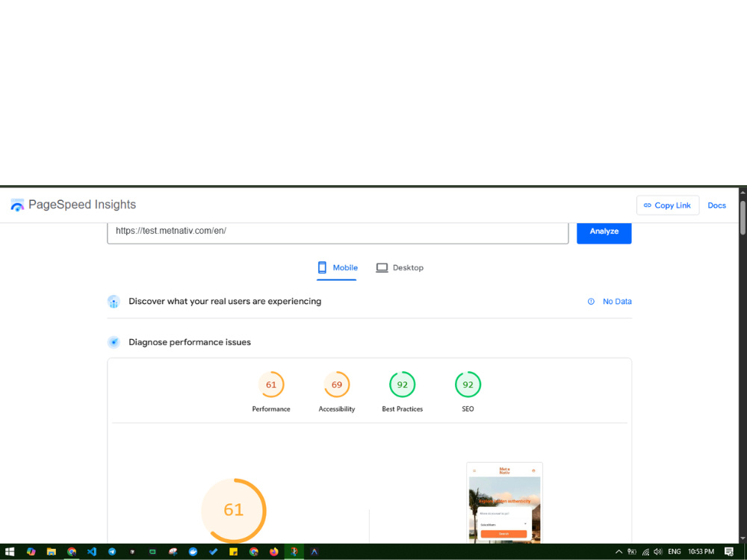This screenshot has width=747, height=560.
Task: Click the 10:53 PM clock
Action: pos(701,552)
